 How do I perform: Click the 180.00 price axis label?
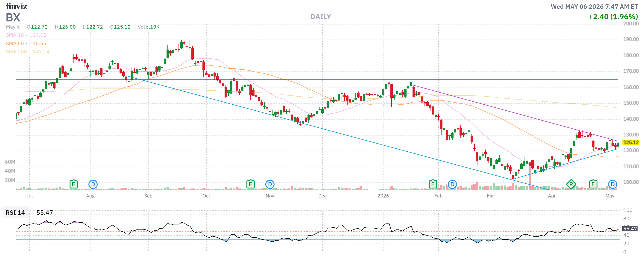point(631,55)
